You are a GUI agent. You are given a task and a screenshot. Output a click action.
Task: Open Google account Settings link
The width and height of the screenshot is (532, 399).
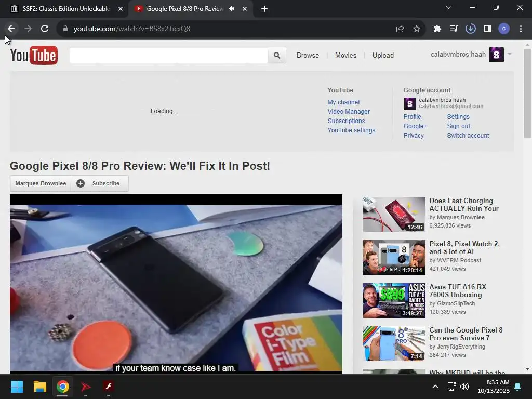tap(458, 117)
